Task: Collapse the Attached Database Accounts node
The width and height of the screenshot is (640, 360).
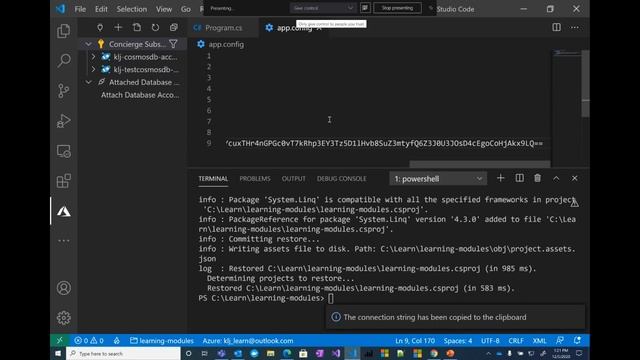Action: pos(88,82)
